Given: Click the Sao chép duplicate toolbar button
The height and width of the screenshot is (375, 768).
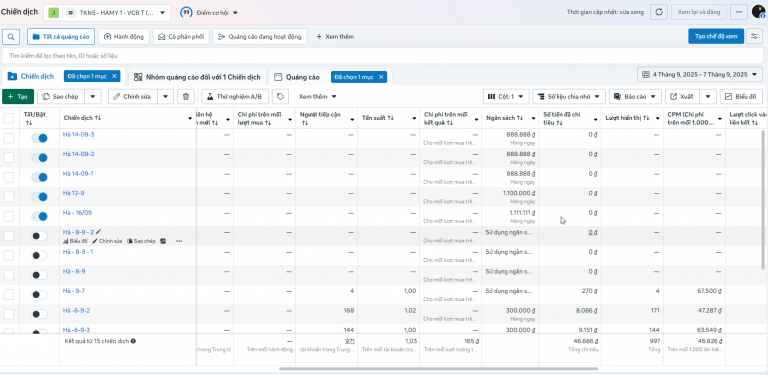Looking at the screenshot, I should click(61, 96).
